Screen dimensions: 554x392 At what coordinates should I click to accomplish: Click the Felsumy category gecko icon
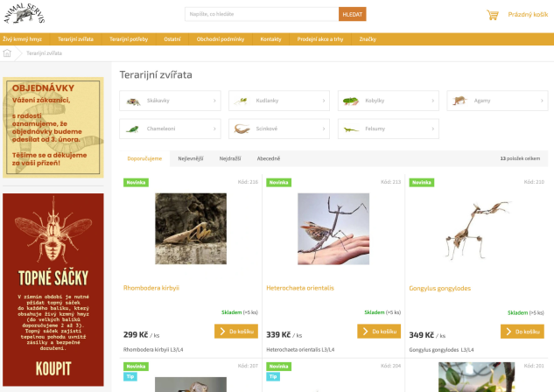pyautogui.click(x=351, y=129)
